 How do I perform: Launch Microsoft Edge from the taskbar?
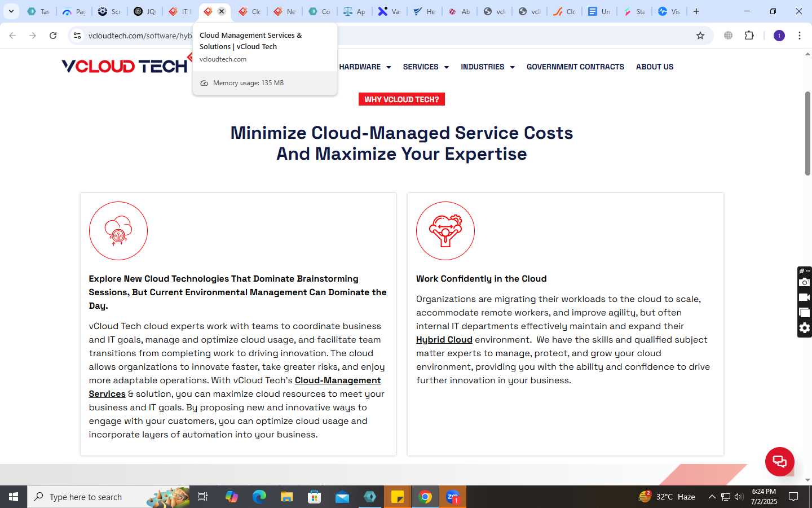[x=259, y=497]
